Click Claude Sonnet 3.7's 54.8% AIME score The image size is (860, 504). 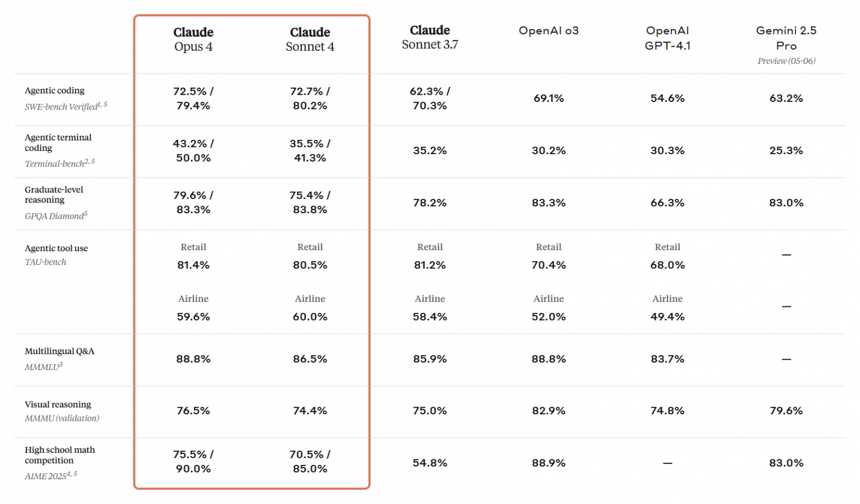(x=429, y=463)
